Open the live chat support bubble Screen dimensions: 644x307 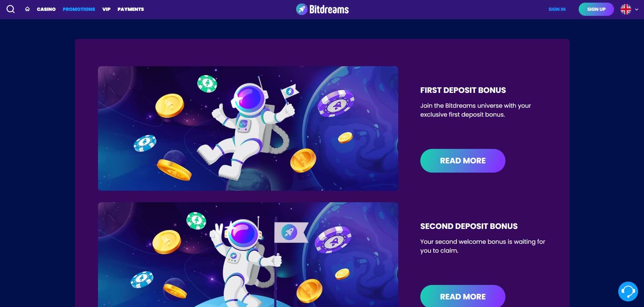[628, 291]
